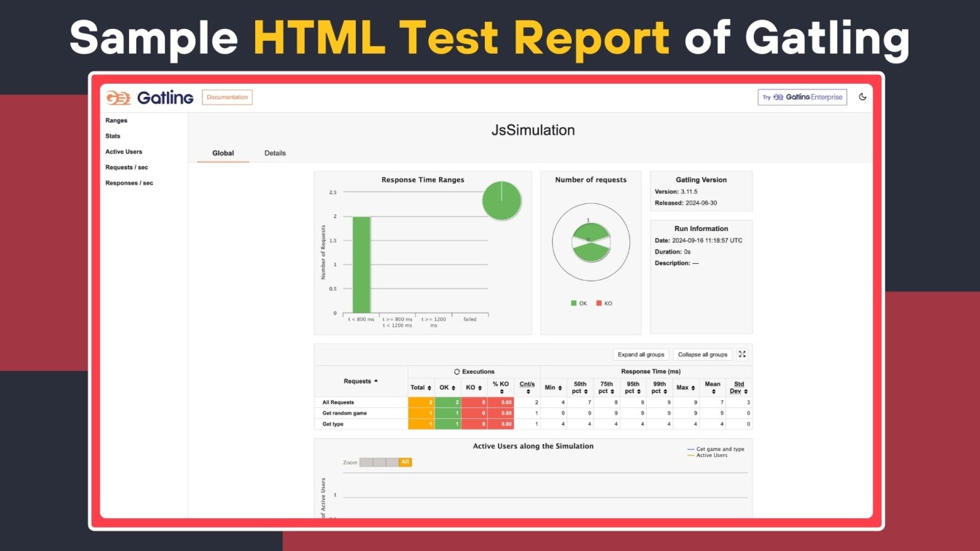Go to Stats in the sidebar

[113, 136]
